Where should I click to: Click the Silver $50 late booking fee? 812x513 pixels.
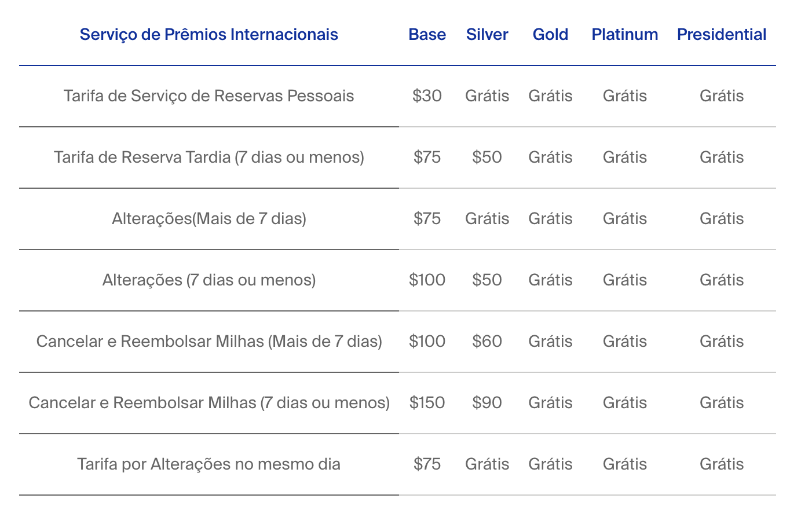pos(487,157)
